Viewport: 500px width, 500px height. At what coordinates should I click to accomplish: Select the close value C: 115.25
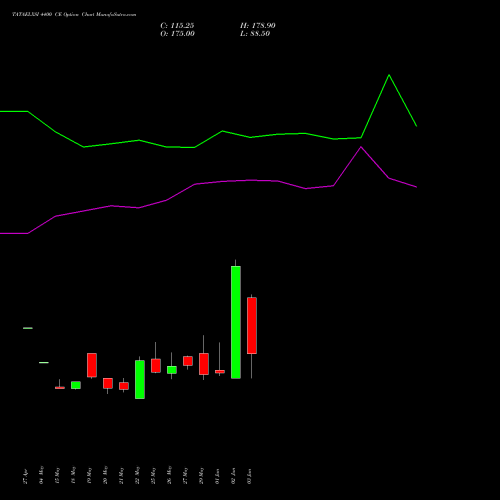[177, 26]
